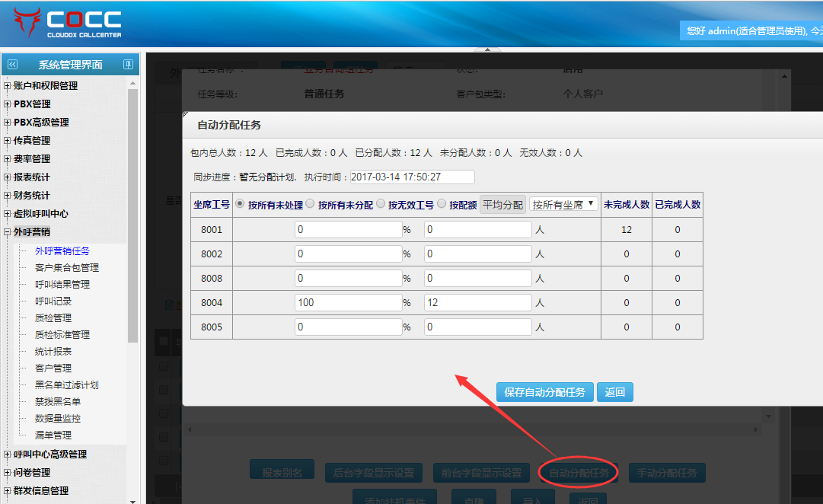This screenshot has width=823, height=504.
Task: Expand the 账户和权限管理 tree node
Action: [x=8, y=86]
